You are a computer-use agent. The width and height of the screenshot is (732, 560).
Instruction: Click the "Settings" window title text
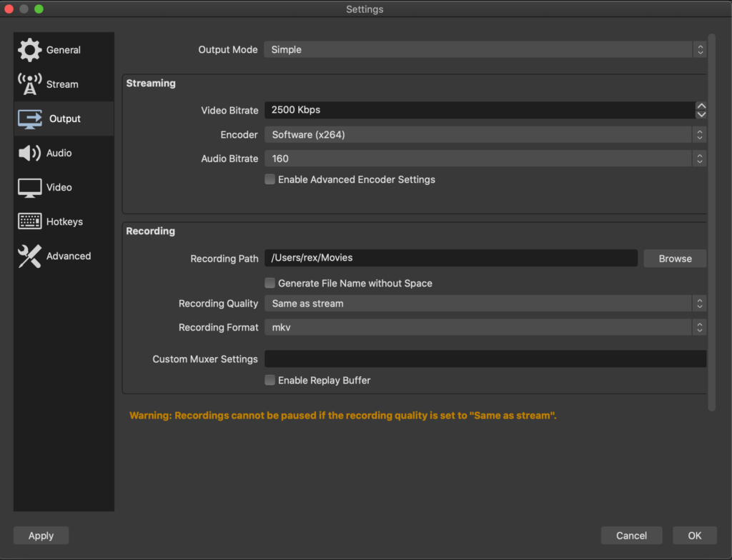(x=365, y=9)
